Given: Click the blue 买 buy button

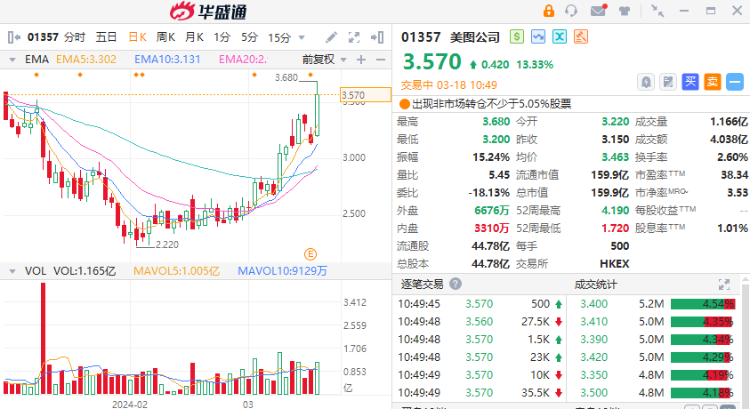Looking at the screenshot, I should [690, 82].
